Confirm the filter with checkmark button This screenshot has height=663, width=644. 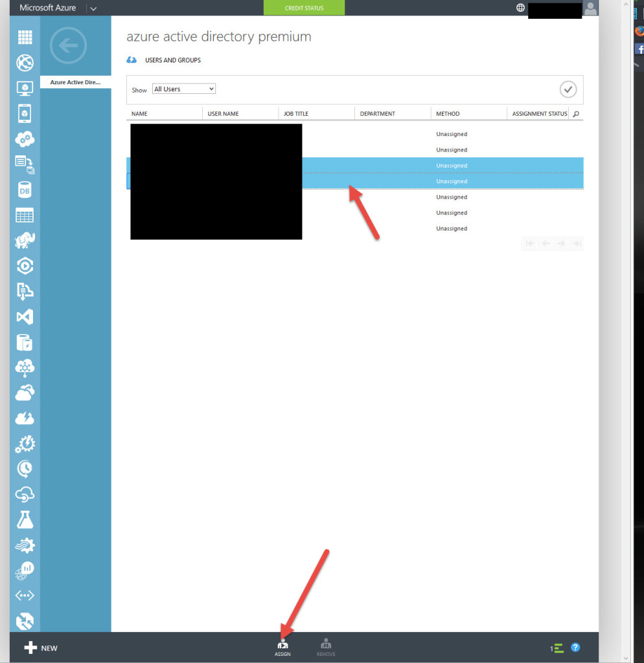coord(568,89)
